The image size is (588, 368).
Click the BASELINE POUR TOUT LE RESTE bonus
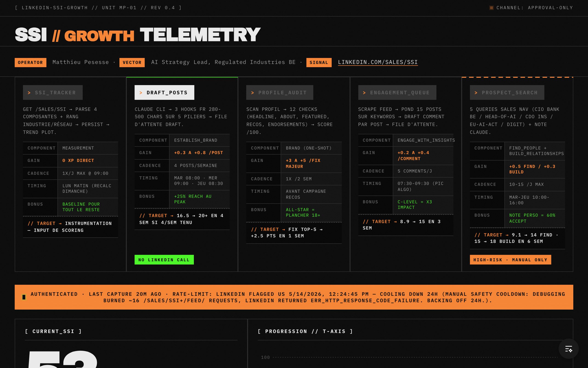pos(88,207)
